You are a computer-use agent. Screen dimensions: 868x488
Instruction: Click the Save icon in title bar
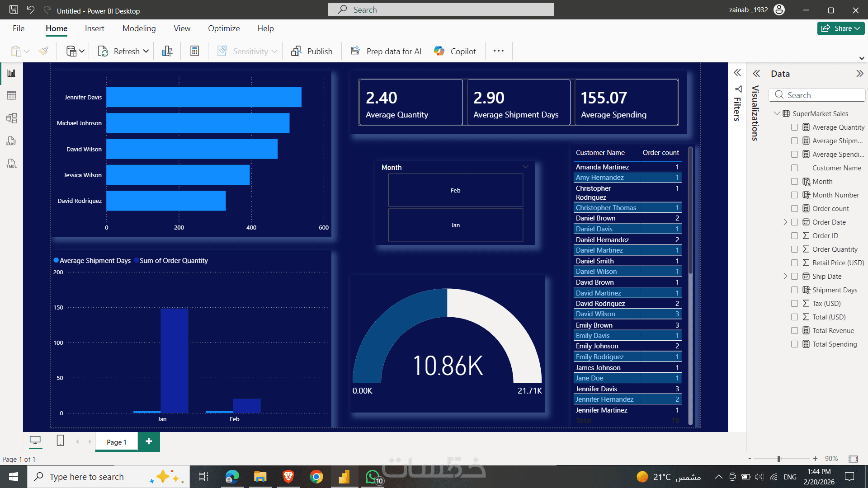[x=14, y=10]
